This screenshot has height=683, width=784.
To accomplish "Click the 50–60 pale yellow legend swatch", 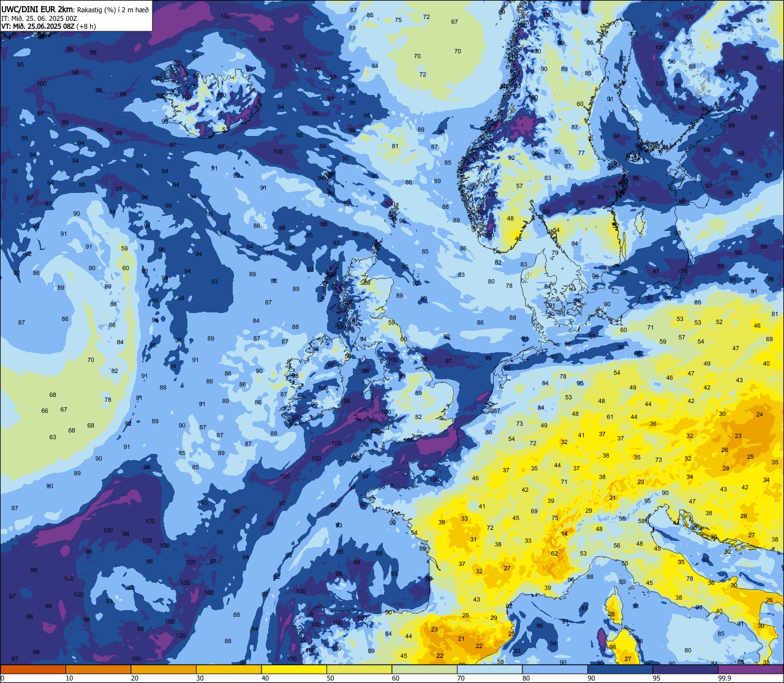I will tap(359, 669).
